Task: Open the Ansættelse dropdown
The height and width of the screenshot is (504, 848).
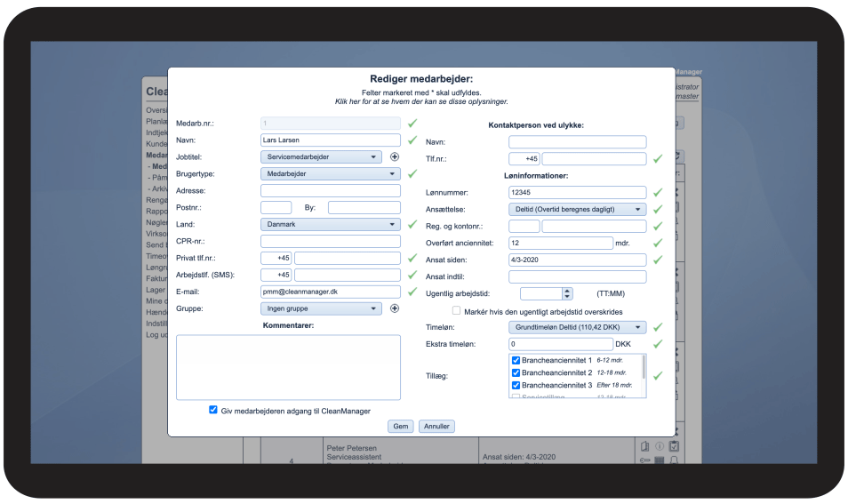Action: click(x=578, y=210)
